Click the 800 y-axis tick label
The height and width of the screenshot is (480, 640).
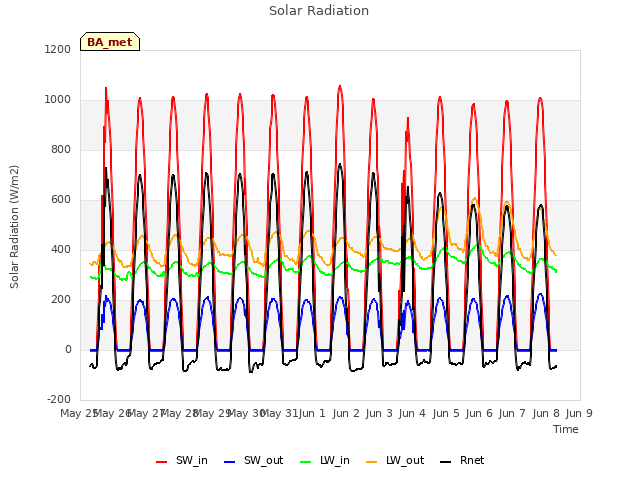(61, 149)
